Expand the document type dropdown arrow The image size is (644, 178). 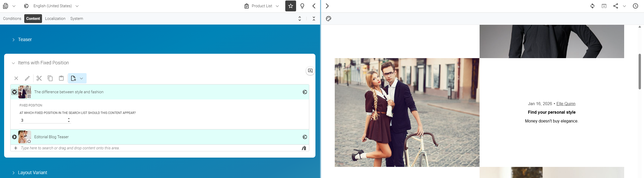click(x=14, y=6)
